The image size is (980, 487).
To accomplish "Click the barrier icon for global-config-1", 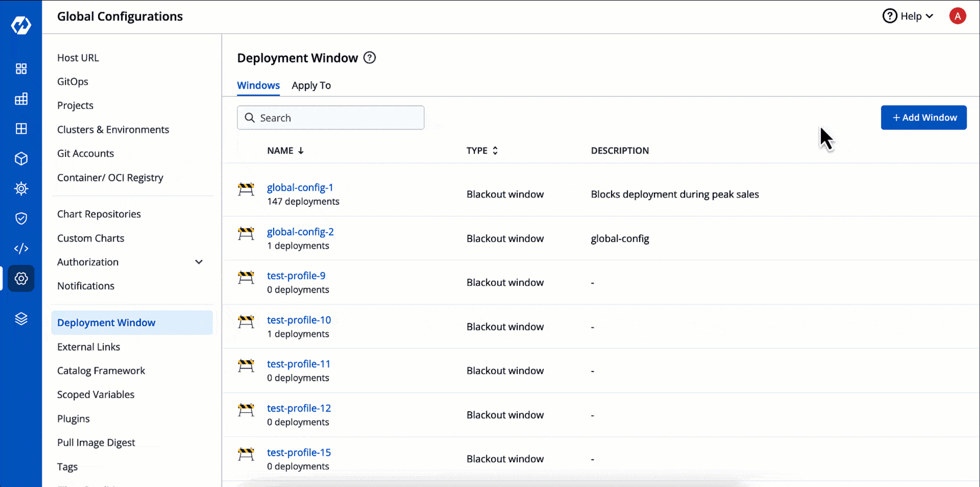I will click(x=246, y=189).
